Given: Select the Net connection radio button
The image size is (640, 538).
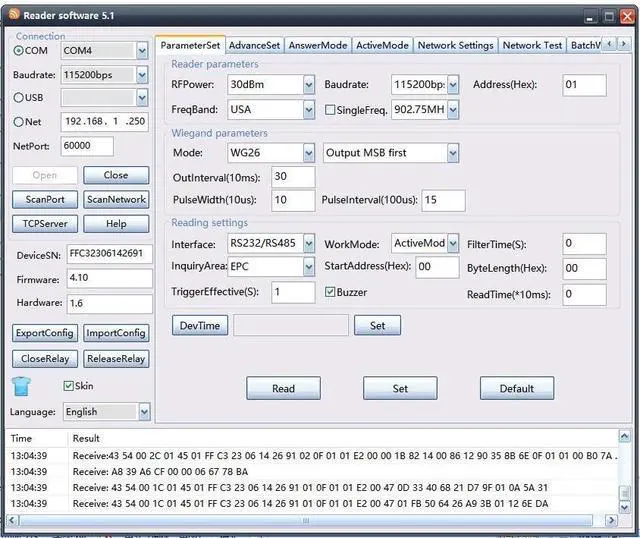Looking at the screenshot, I should click(19, 121).
